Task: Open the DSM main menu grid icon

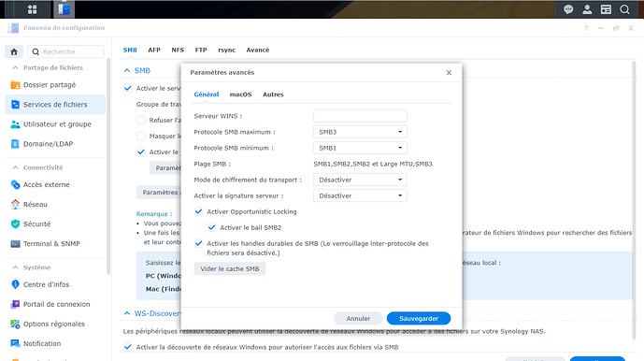Action: tap(32, 9)
